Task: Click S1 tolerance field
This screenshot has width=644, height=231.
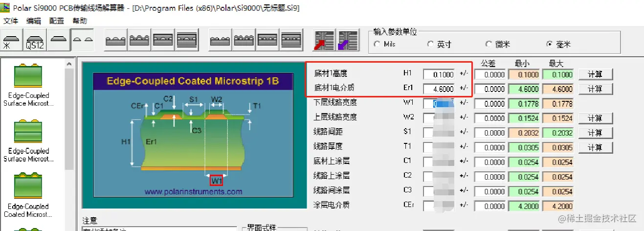Action: pyautogui.click(x=490, y=133)
